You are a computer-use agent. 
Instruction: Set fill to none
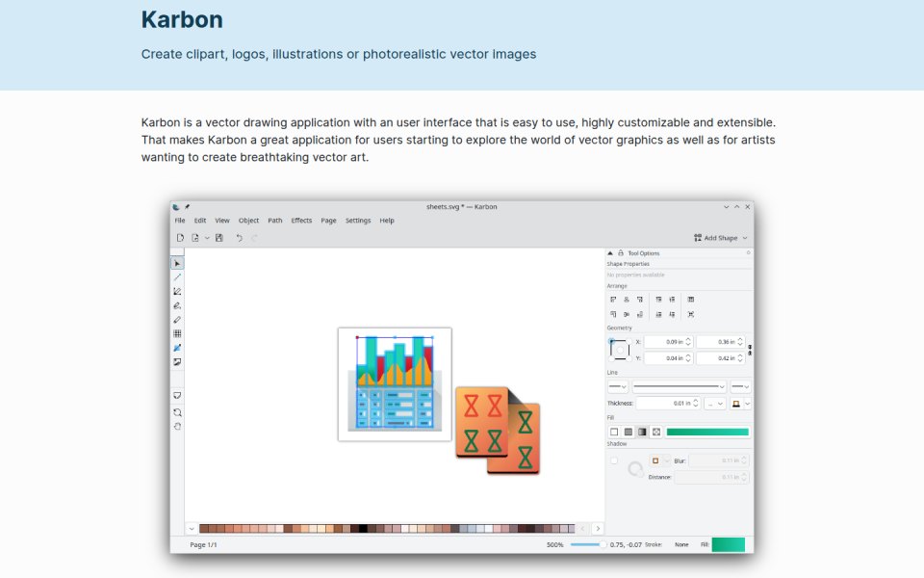tap(614, 432)
